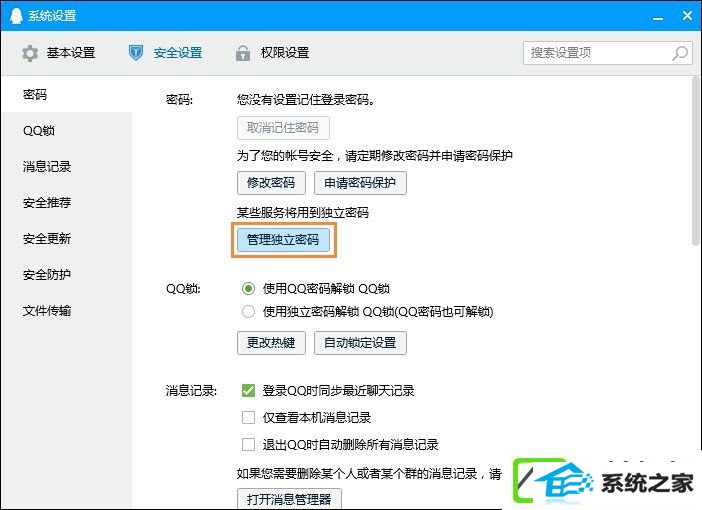Open 自动锁定设置 dialog
This screenshot has width=702, height=510.
tap(360, 343)
